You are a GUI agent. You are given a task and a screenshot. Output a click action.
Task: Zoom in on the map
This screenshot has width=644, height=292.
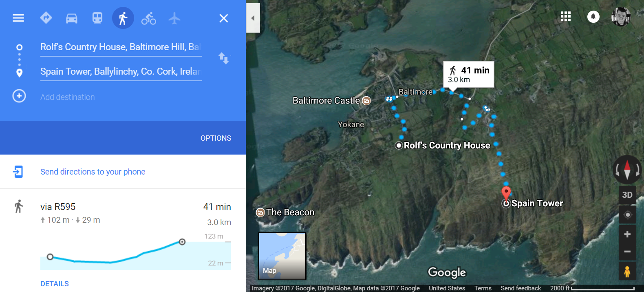tap(628, 234)
